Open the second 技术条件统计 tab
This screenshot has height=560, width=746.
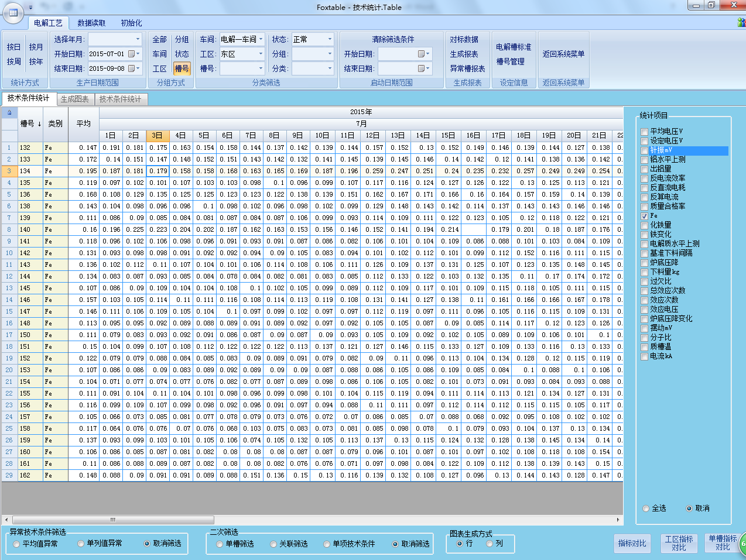[x=121, y=99]
